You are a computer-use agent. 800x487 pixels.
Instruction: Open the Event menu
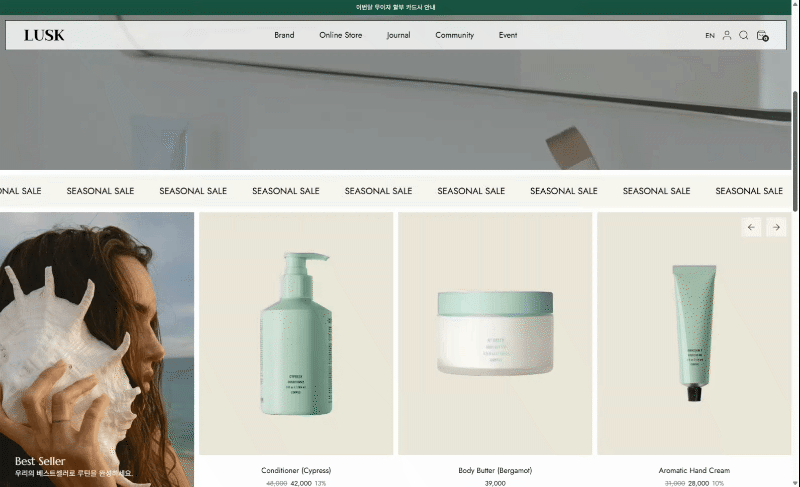508,35
